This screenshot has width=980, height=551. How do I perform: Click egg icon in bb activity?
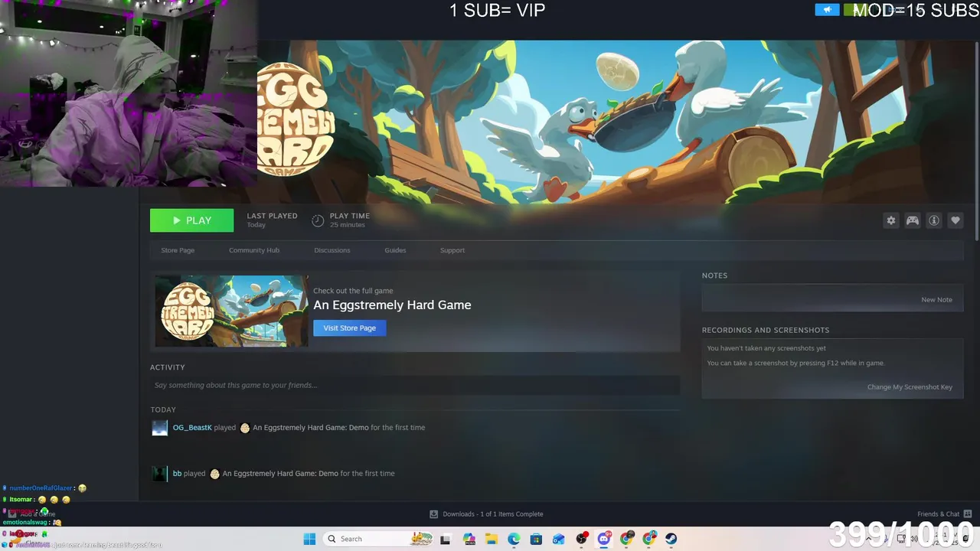coord(214,474)
